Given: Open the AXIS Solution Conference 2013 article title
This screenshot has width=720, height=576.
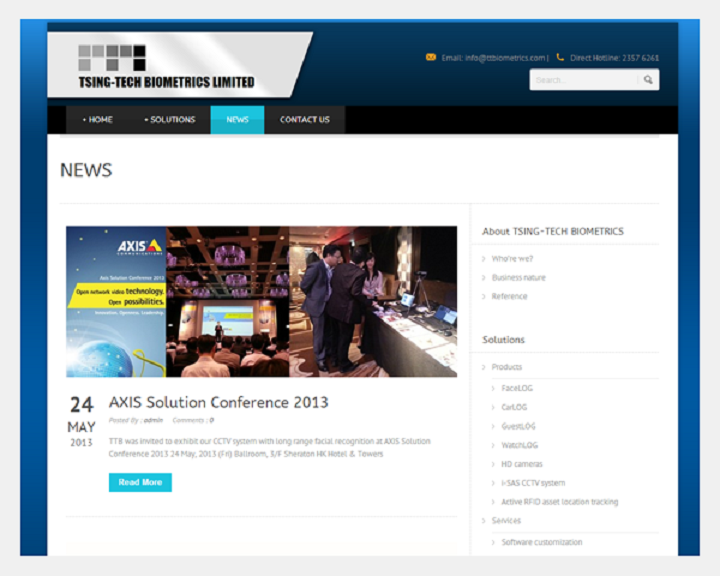Looking at the screenshot, I should coord(219,402).
